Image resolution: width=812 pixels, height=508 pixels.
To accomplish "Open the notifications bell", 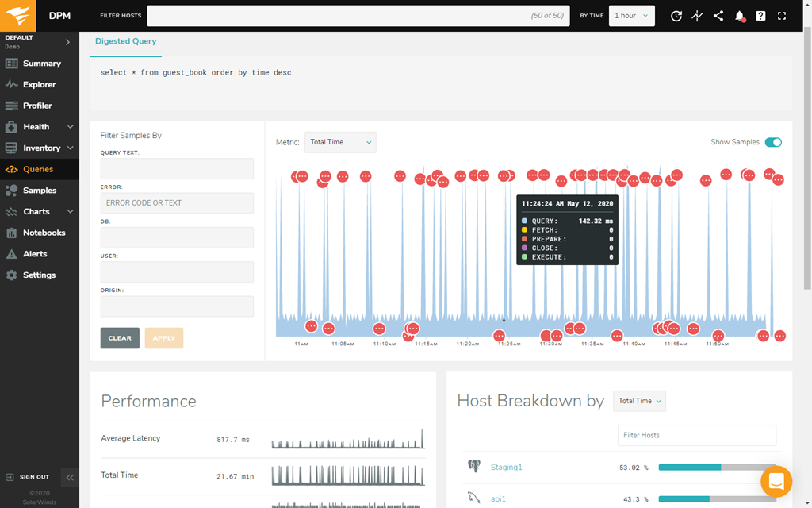I will click(x=740, y=16).
